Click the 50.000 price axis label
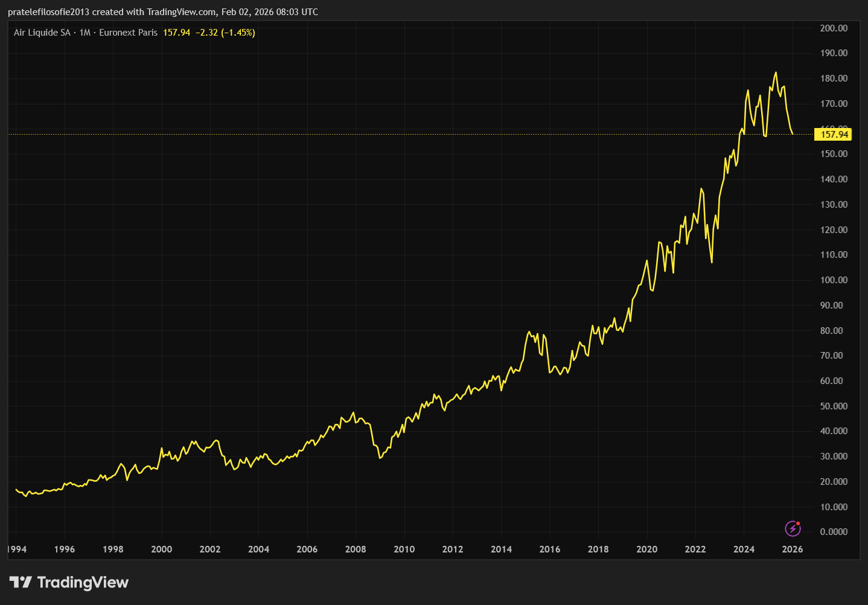This screenshot has height=605, width=868. coord(834,406)
